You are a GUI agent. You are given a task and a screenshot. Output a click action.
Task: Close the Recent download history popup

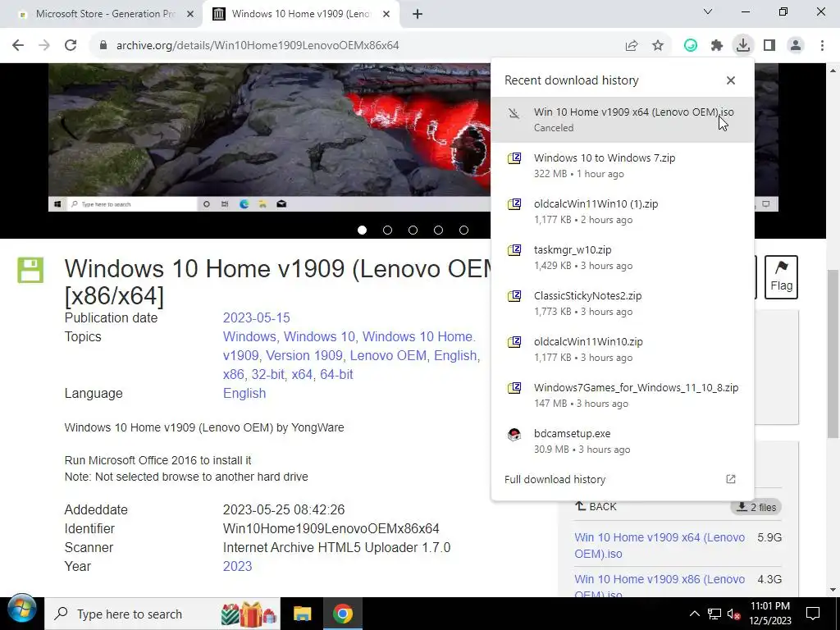click(731, 80)
